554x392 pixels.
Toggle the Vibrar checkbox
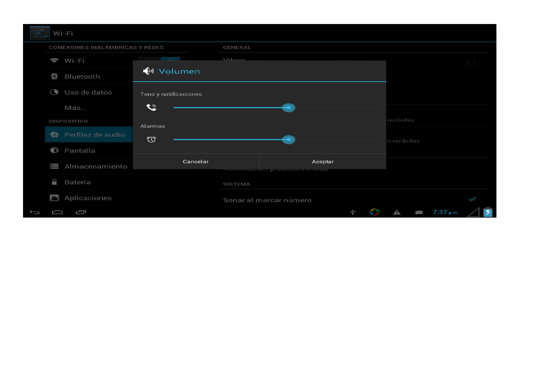coord(471,63)
